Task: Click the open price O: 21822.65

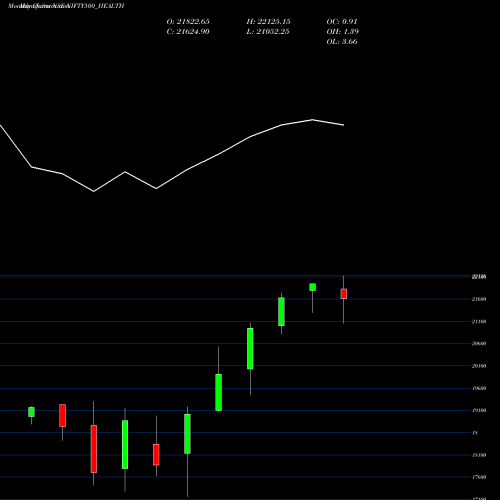Action: coord(188,22)
